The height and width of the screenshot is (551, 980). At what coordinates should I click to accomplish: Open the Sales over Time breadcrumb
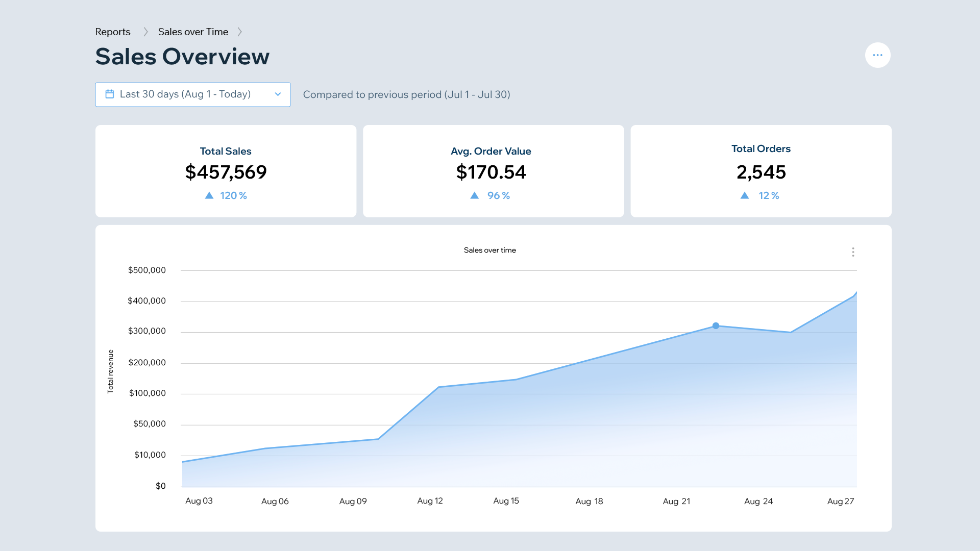193,32
